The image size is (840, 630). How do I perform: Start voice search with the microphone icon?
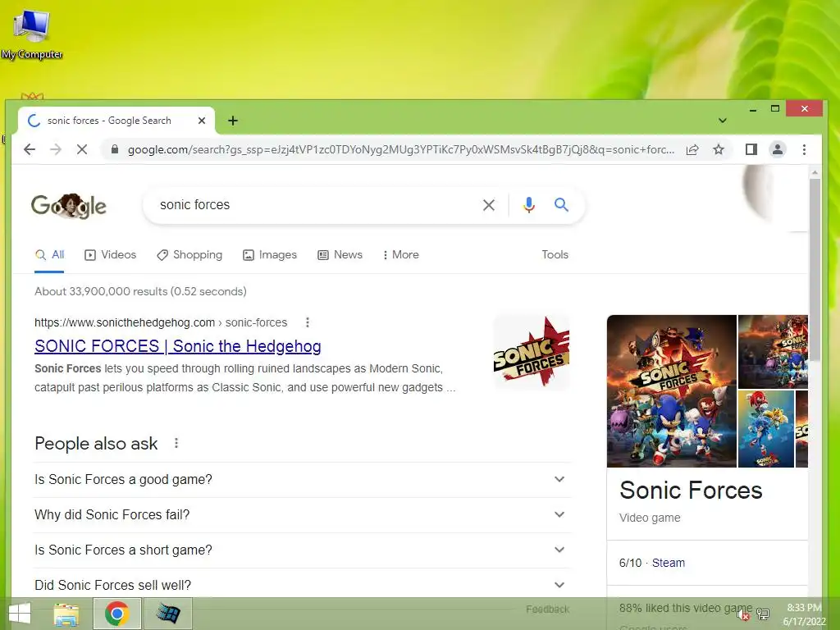(x=529, y=204)
